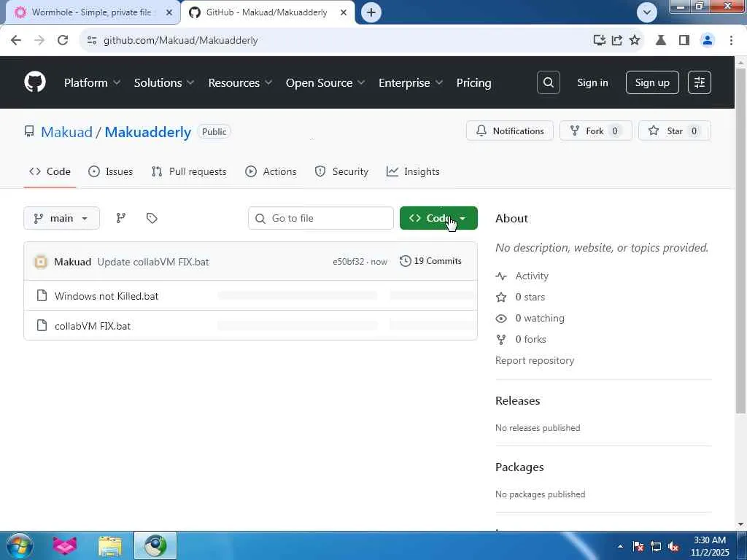
Task: Switch to the Insights tab
Action: click(413, 171)
